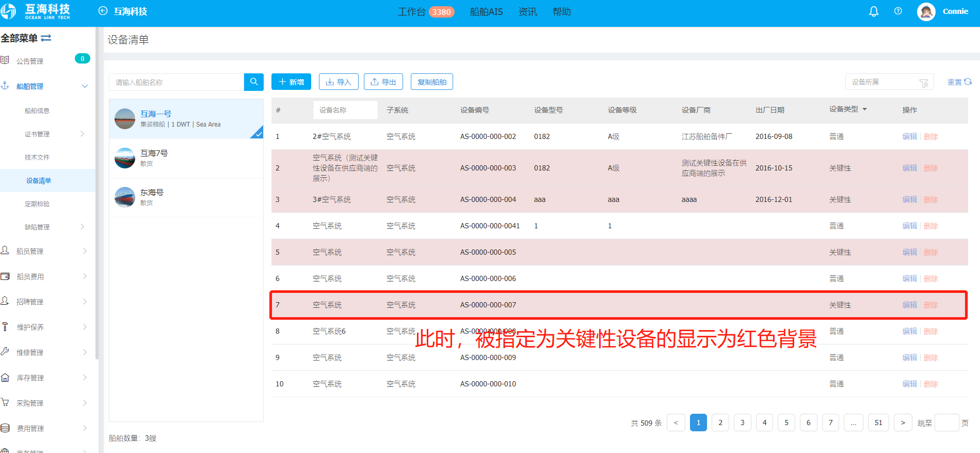Click the Ocean Link Tech logo
The image size is (980, 453).
(x=35, y=11)
